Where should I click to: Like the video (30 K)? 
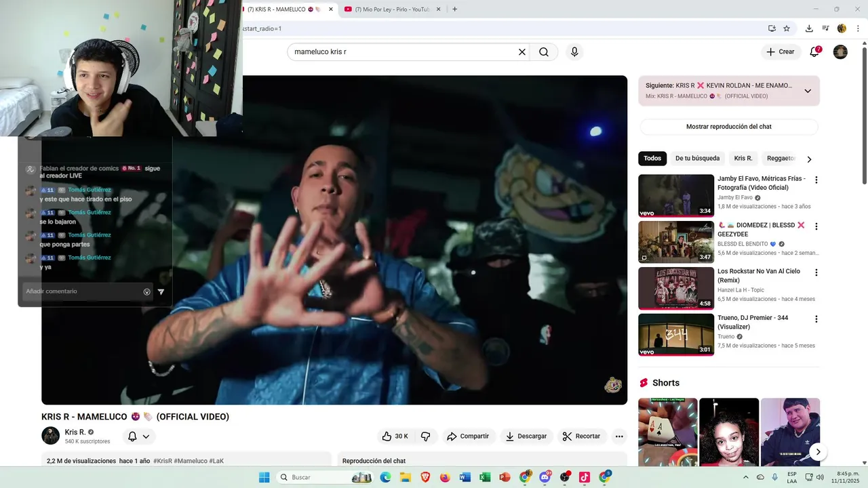click(395, 436)
